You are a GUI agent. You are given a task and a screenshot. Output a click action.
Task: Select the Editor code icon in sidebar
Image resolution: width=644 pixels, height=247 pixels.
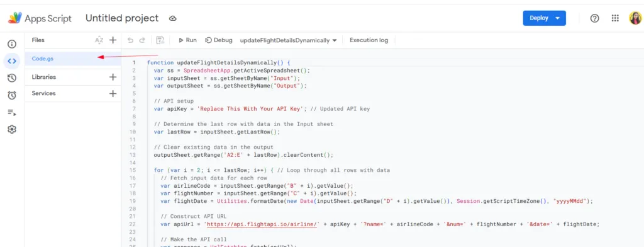12,61
